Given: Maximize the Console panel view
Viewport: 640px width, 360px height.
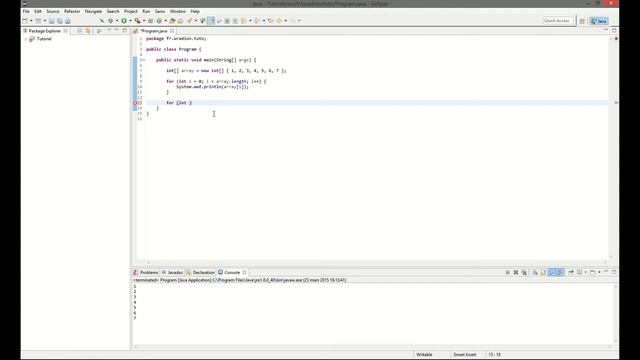Looking at the screenshot, I should click(614, 272).
